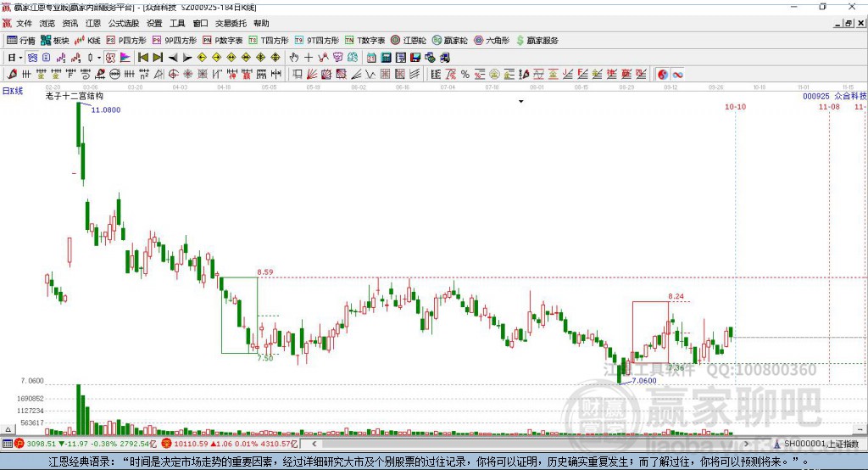The width and height of the screenshot is (868, 470).
Task: Open the P四方形 tool
Action: point(126,41)
